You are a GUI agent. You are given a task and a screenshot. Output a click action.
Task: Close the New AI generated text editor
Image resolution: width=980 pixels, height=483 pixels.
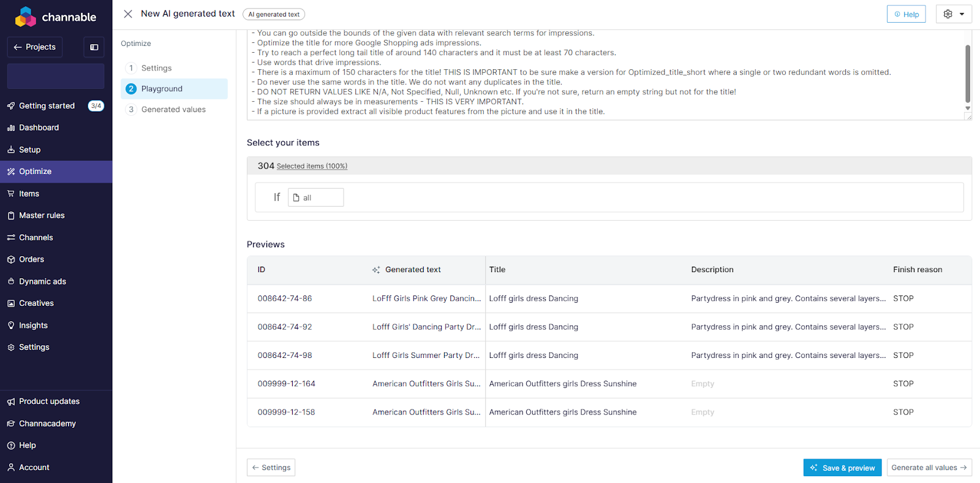(x=128, y=14)
